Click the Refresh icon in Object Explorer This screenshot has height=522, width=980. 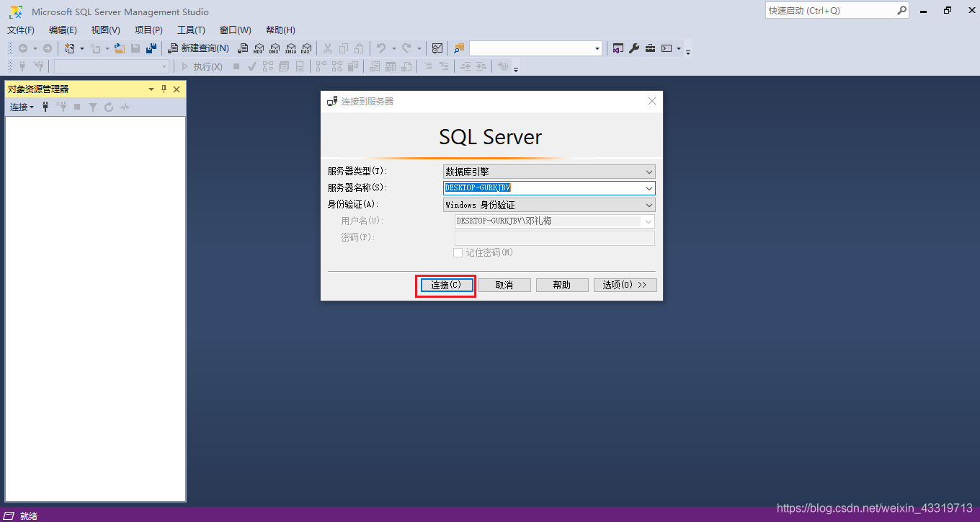pyautogui.click(x=109, y=107)
